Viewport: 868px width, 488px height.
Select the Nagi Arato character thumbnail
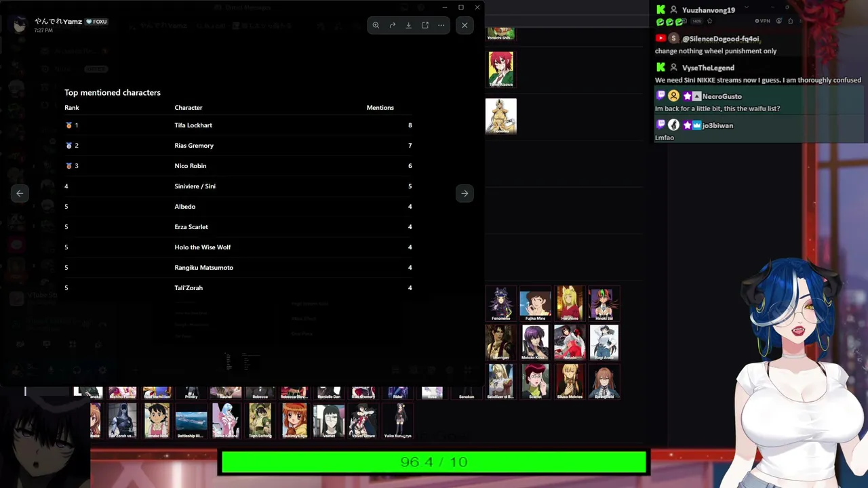tap(604, 342)
